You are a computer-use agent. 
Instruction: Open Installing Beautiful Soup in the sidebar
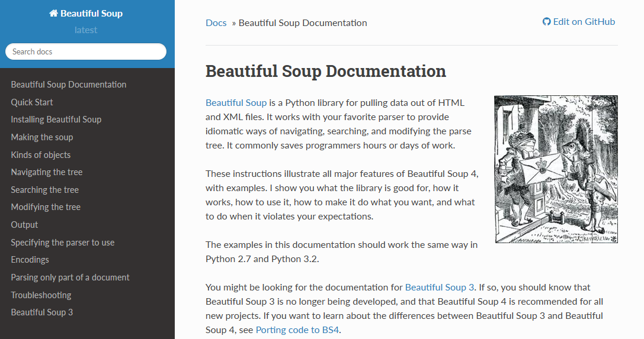[56, 120]
